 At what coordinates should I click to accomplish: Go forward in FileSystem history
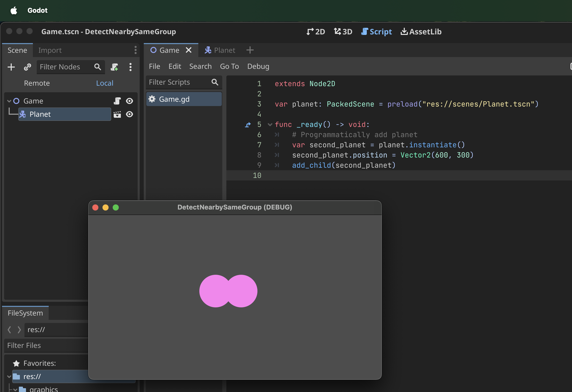tap(19, 330)
